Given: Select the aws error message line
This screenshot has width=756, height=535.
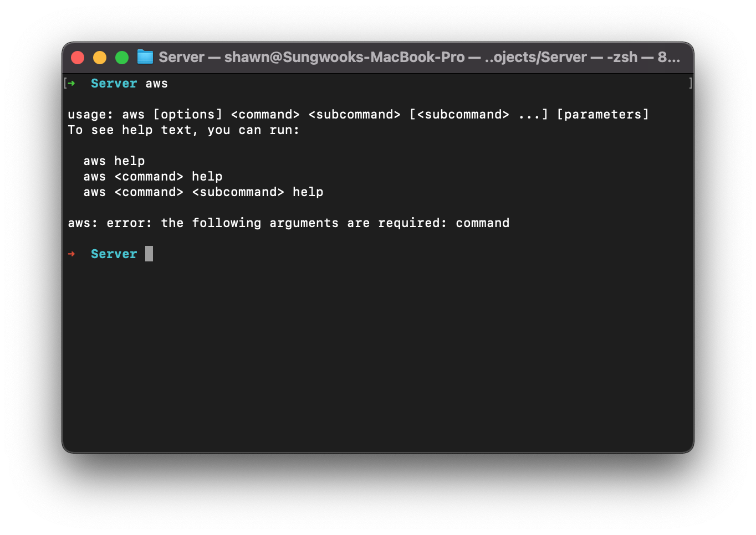Looking at the screenshot, I should coord(288,223).
